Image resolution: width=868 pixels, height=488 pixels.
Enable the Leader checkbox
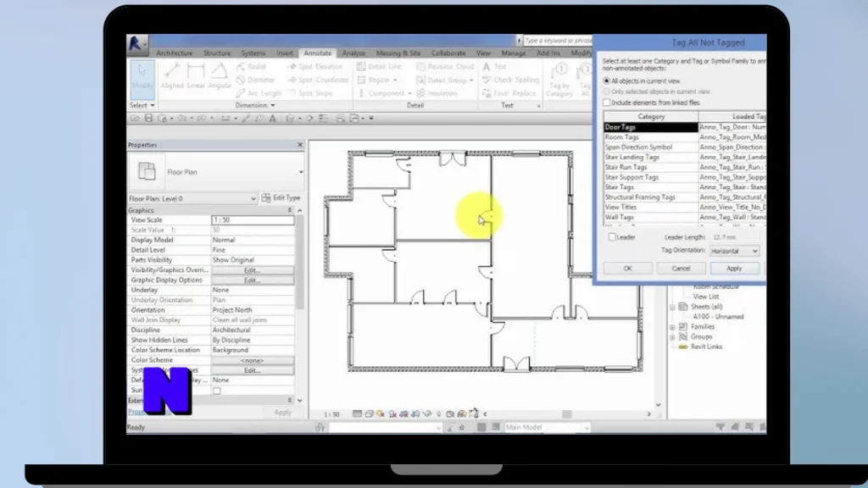[612, 237]
